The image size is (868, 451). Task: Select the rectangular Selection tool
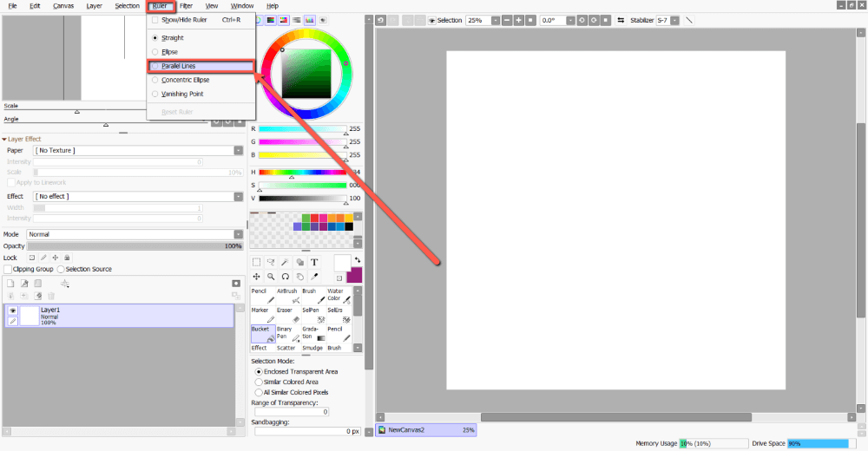click(256, 262)
